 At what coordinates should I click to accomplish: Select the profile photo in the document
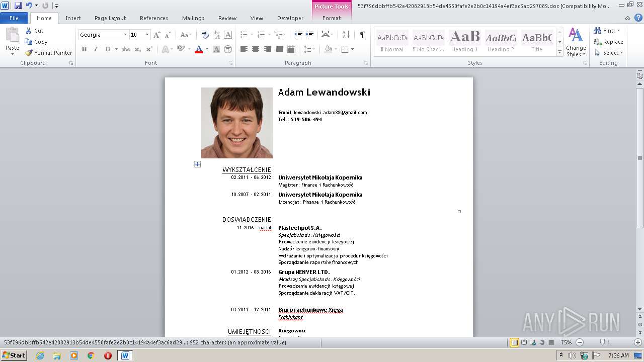pyautogui.click(x=237, y=123)
